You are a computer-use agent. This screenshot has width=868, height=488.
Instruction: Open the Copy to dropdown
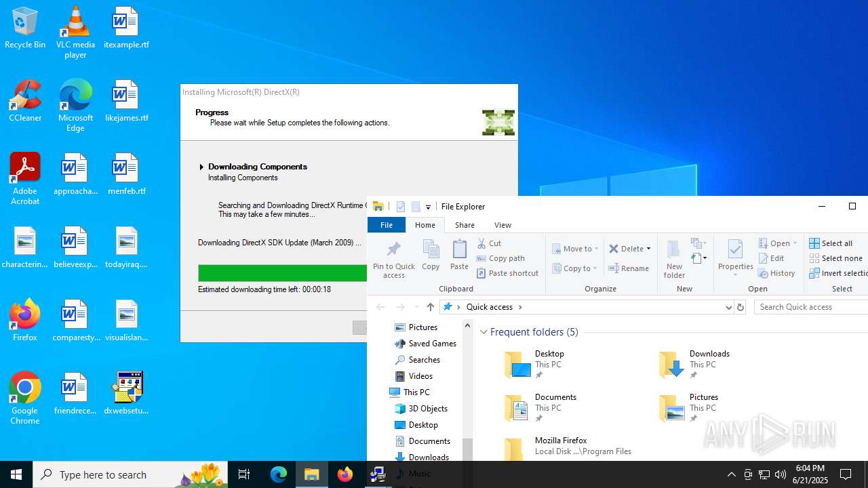point(575,268)
